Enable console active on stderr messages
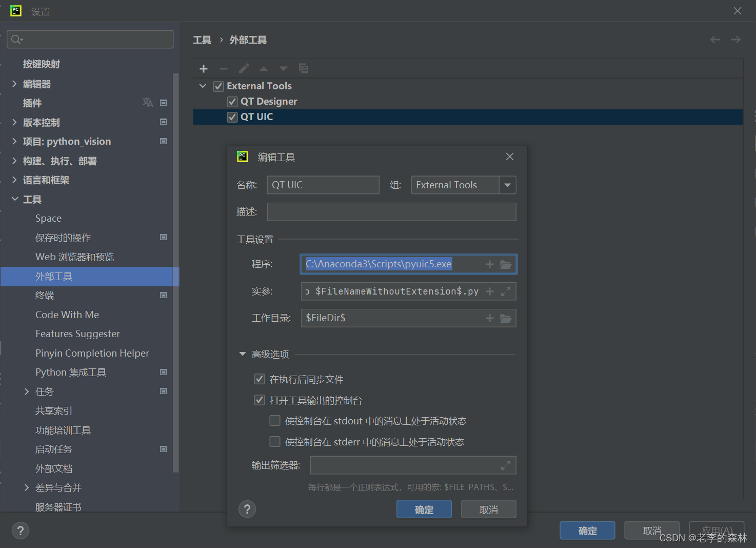 275,442
